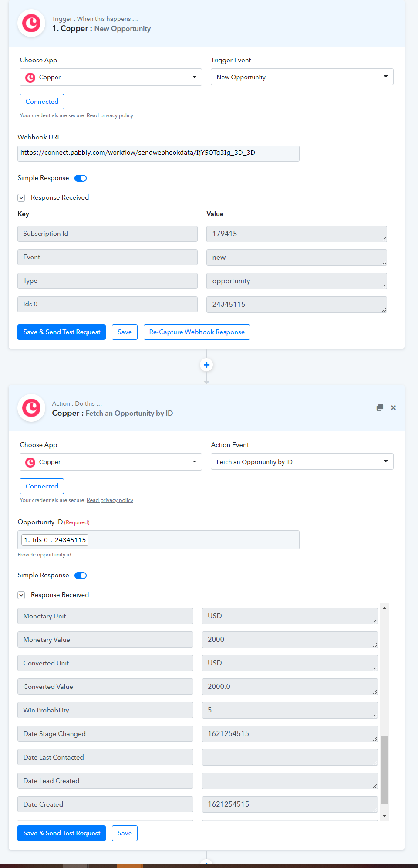Click the action title 'Copper : Fetch an Opportunity by ID'

click(x=112, y=413)
